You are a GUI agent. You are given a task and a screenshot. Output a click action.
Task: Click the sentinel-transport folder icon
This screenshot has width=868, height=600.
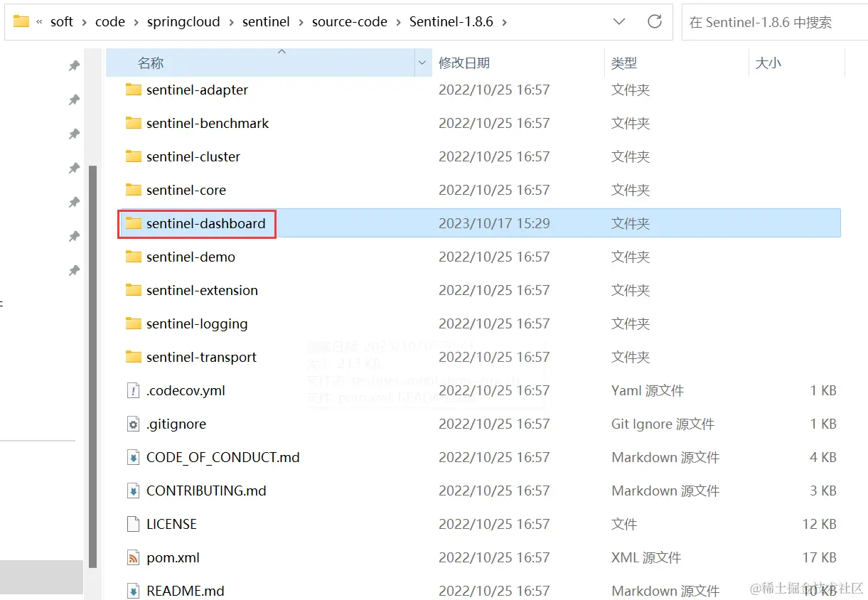[x=133, y=357]
